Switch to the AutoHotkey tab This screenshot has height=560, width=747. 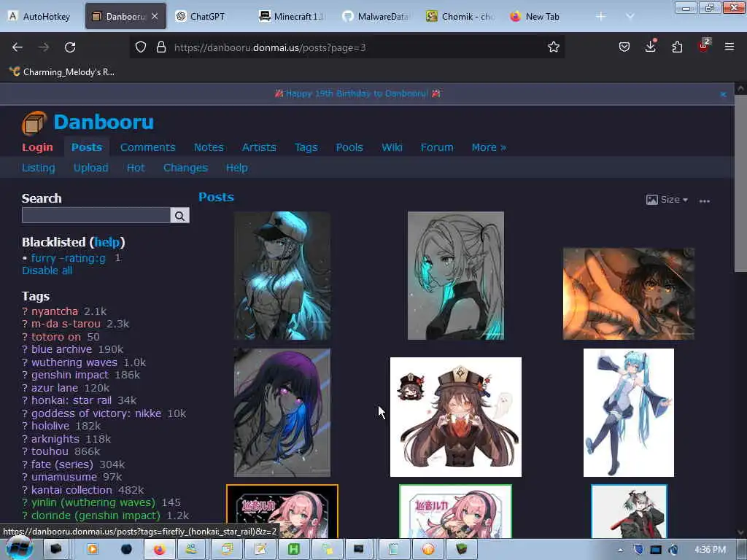(40, 17)
